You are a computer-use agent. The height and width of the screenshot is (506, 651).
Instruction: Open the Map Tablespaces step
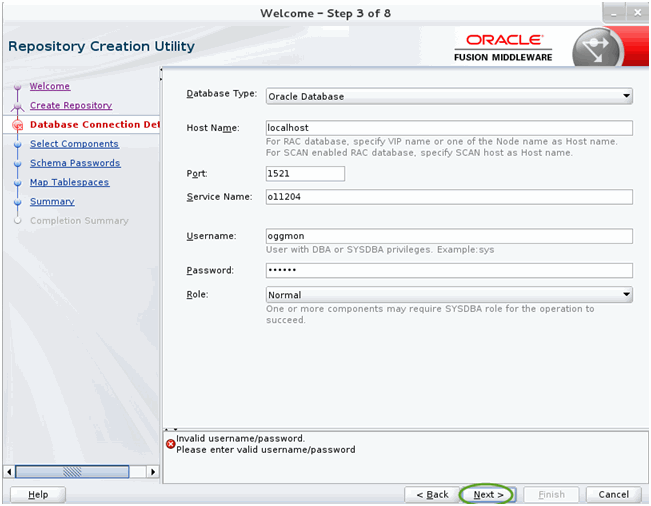(x=69, y=182)
